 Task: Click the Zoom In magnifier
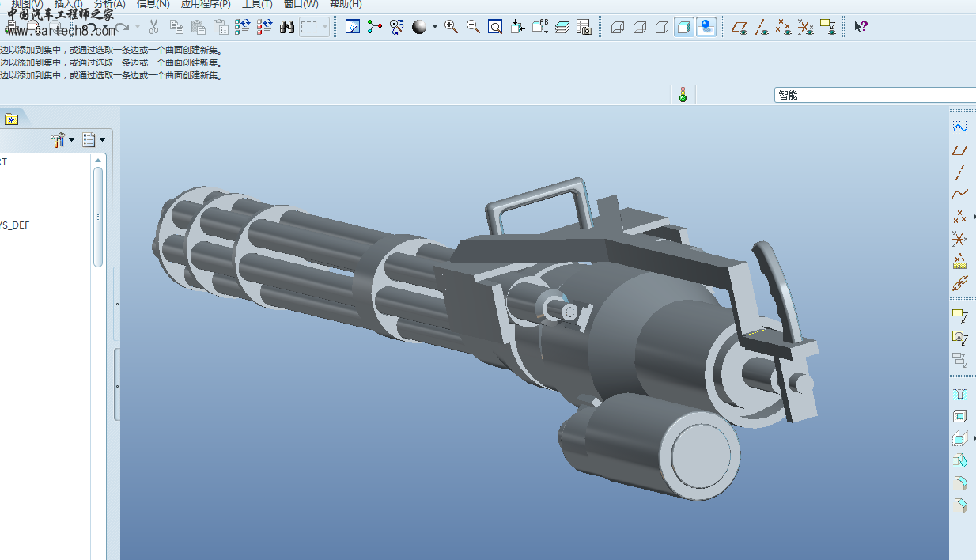[x=451, y=27]
